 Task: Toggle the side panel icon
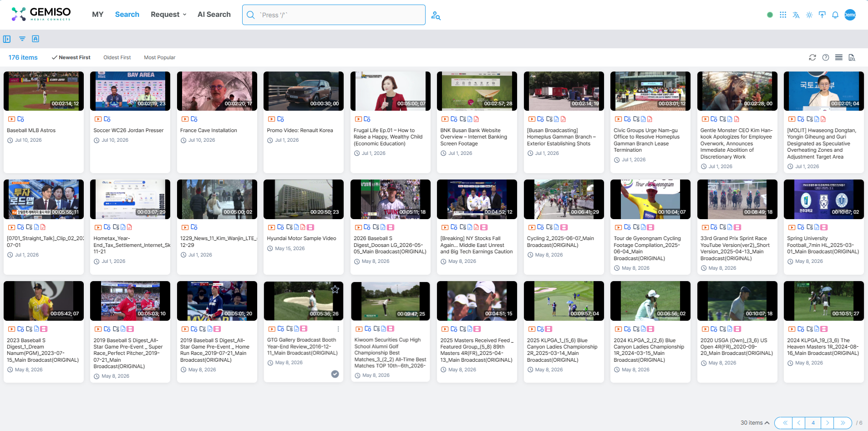[x=7, y=39]
